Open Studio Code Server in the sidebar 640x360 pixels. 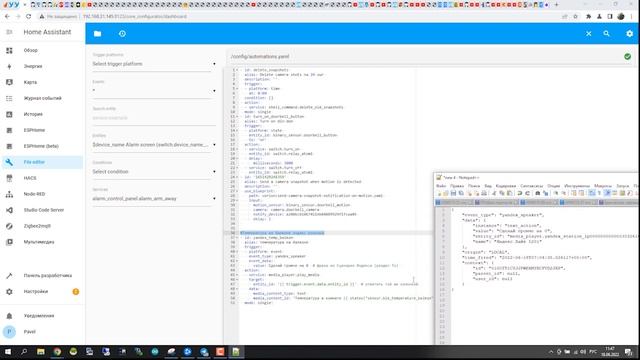(x=42, y=210)
